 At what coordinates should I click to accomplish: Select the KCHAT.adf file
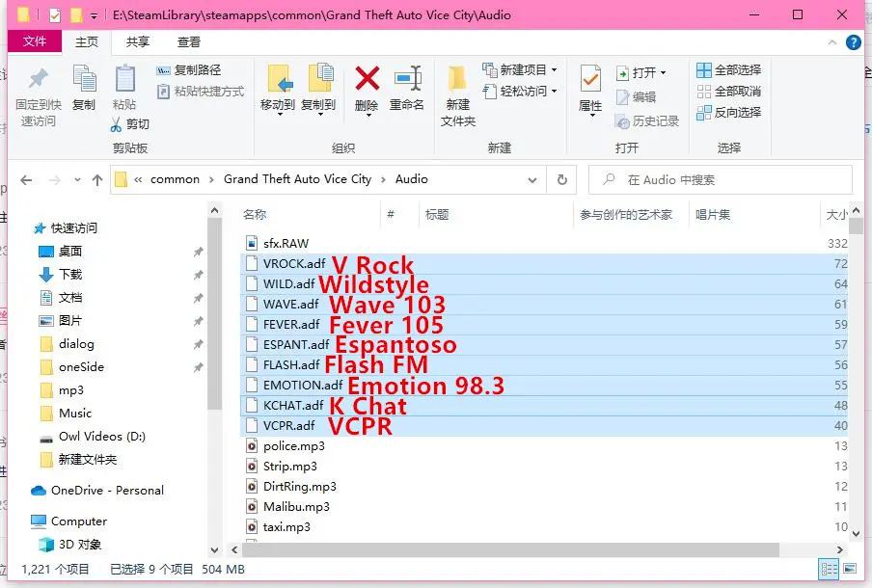pyautogui.click(x=293, y=405)
